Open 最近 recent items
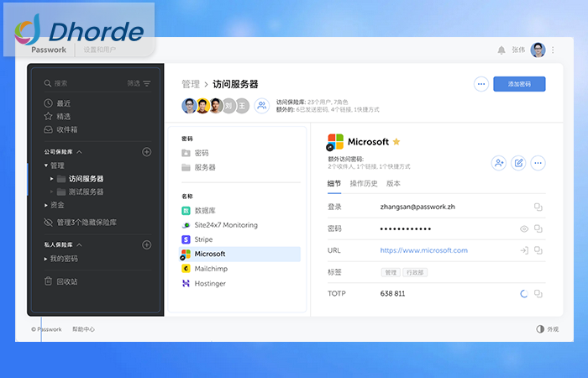Viewport: 588px width, 378px height. tap(57, 103)
